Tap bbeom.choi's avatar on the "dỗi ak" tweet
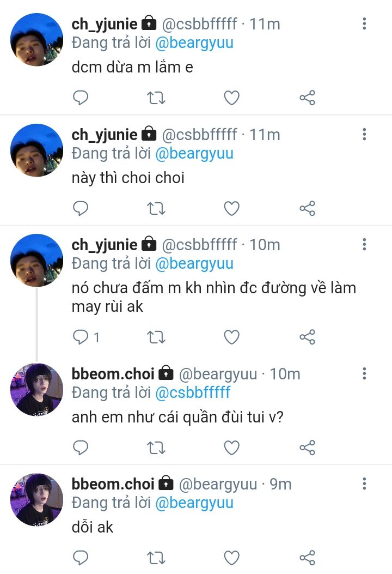The width and height of the screenshot is (392, 574). [x=37, y=499]
